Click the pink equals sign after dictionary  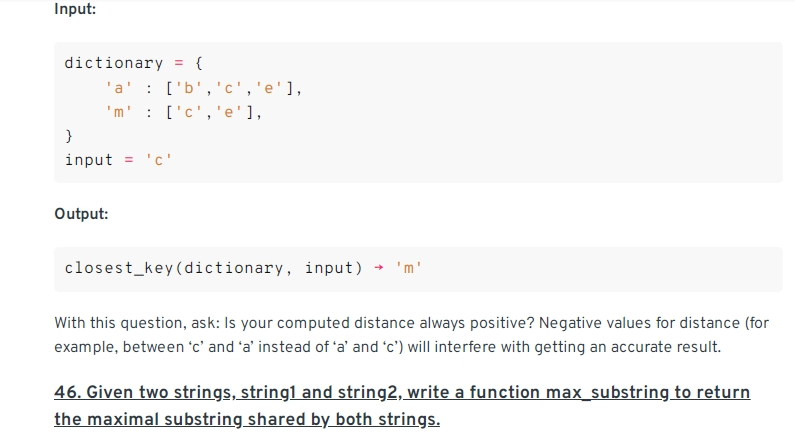click(178, 63)
